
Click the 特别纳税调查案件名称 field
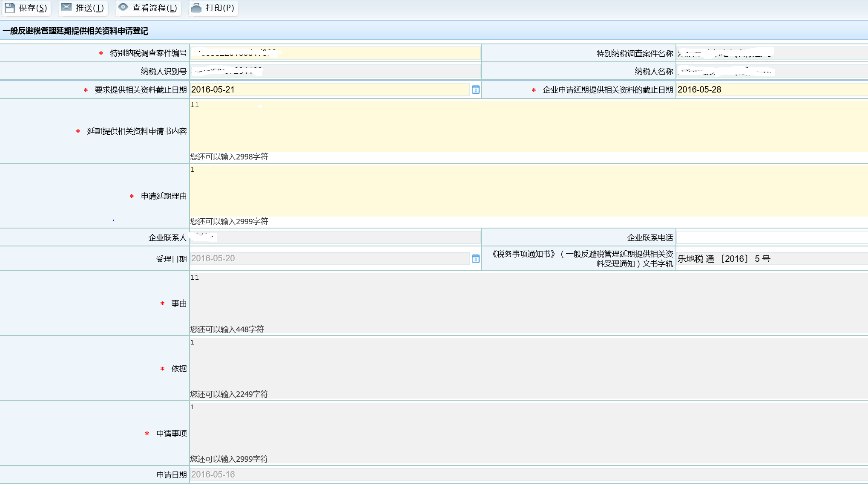(772, 53)
